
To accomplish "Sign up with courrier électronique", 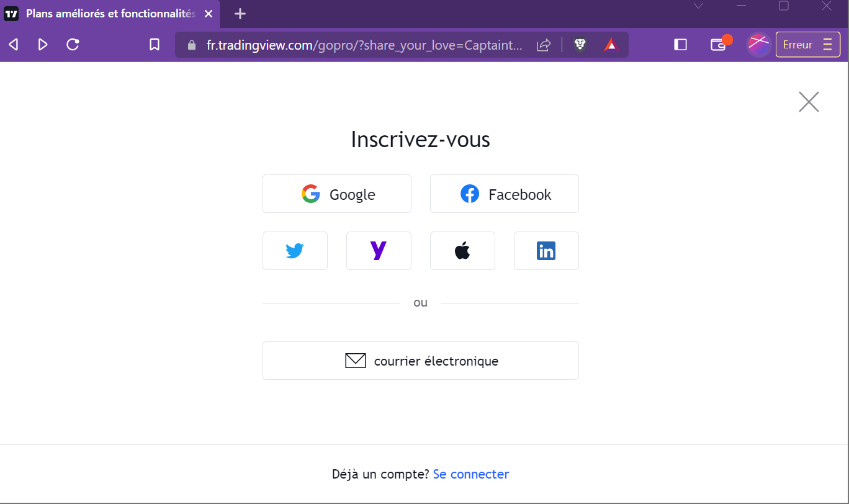I will tap(421, 361).
